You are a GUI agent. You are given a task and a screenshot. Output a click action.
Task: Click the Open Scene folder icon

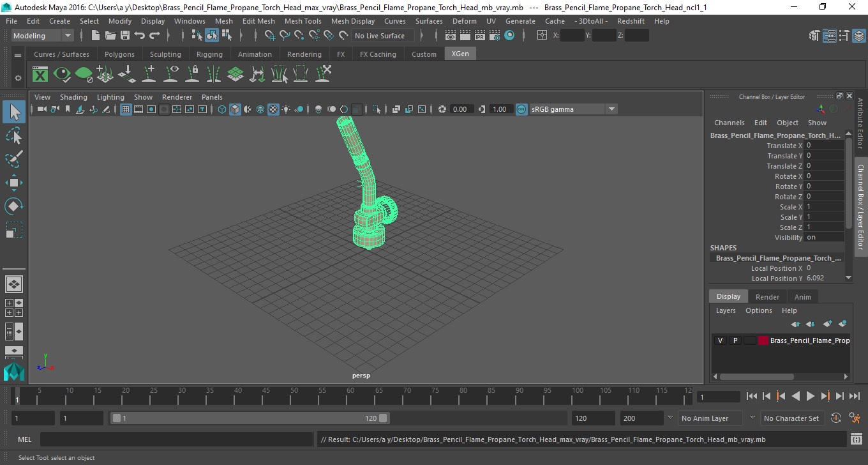[110, 36]
